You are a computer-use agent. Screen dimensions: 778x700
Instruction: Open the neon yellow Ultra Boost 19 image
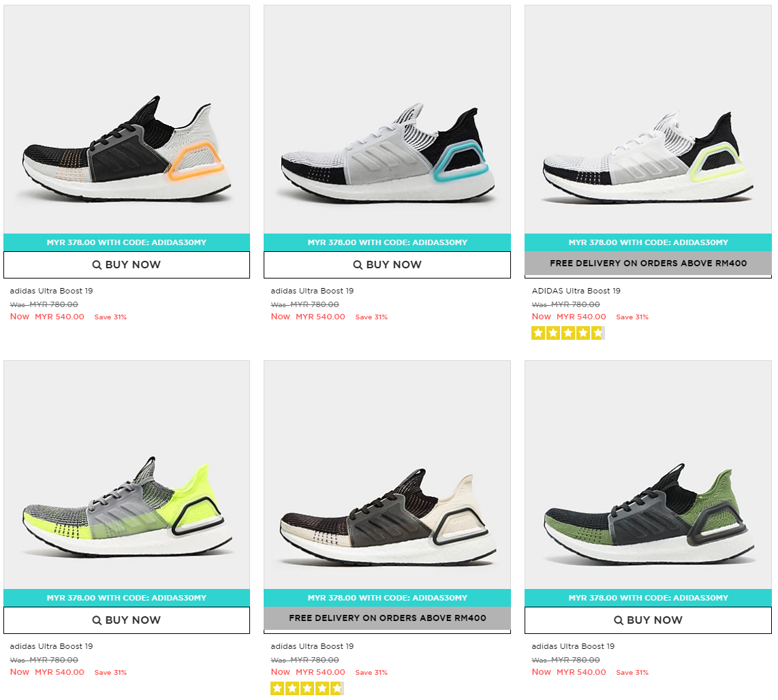127,475
